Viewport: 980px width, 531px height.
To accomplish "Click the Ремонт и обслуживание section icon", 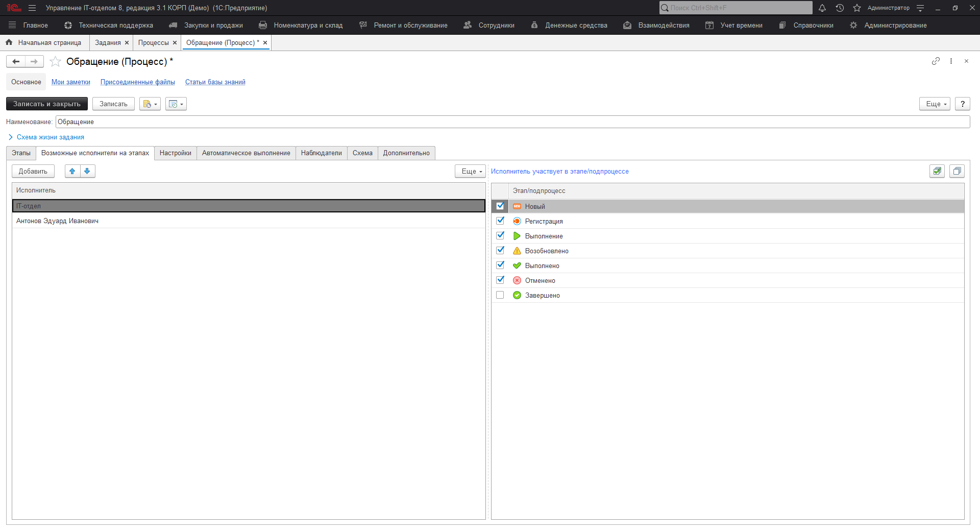I will (363, 25).
